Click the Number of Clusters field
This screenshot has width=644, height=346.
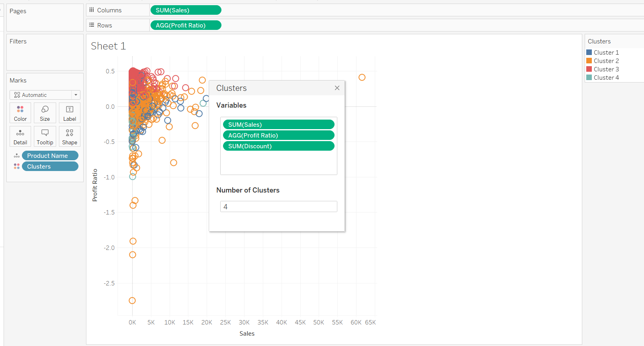(x=278, y=206)
